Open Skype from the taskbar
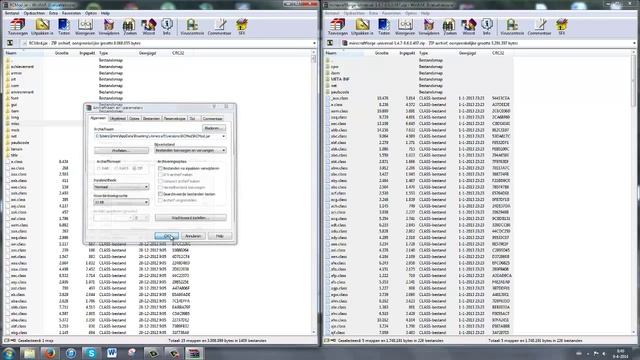640x360 pixels. click(91, 353)
